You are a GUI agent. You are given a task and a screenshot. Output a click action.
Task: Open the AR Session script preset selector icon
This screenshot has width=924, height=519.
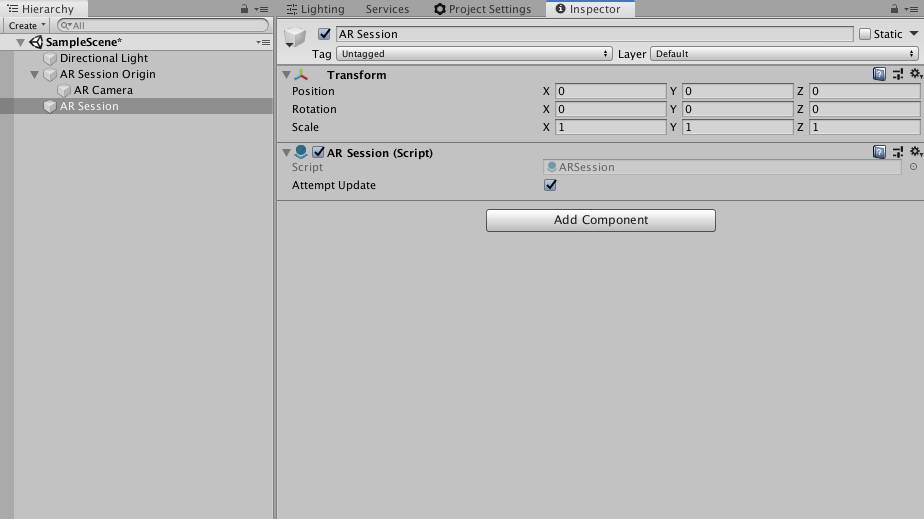coord(897,152)
